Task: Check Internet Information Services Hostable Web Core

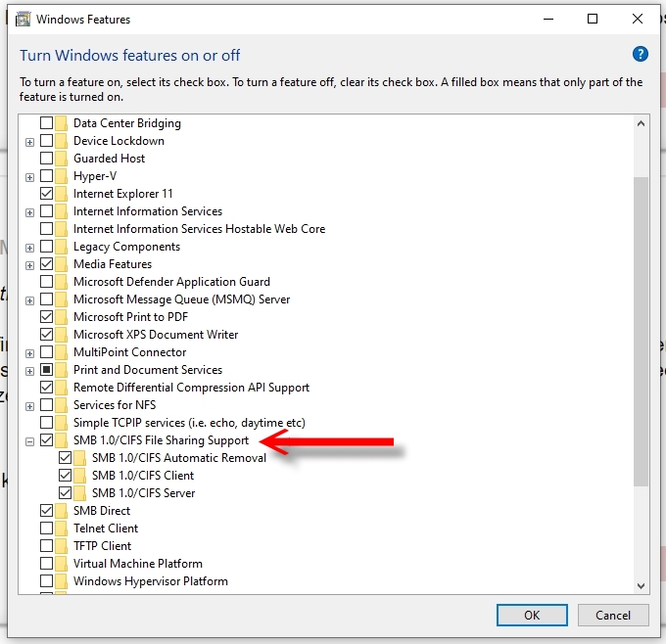Action: (46, 229)
